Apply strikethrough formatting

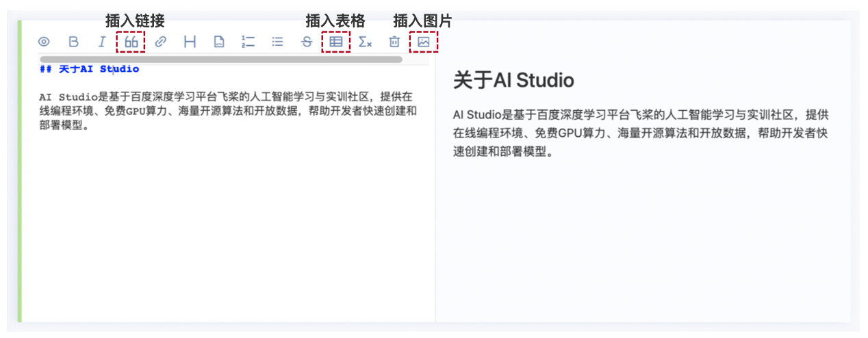307,42
